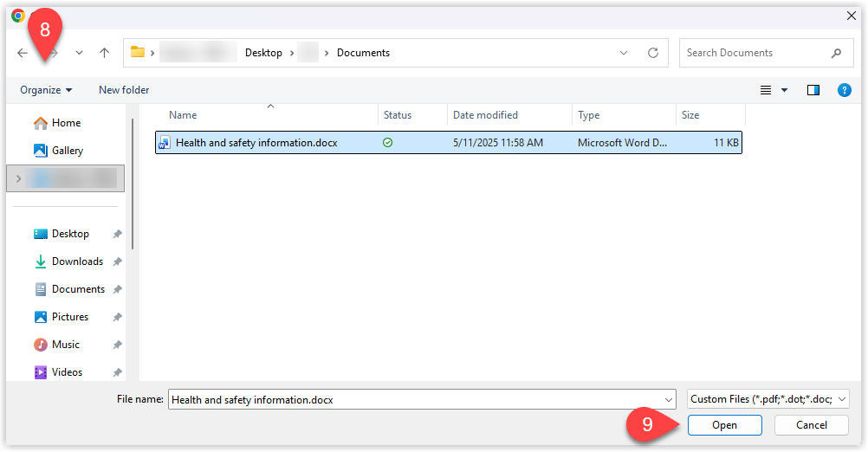
Task: Click the 11 KB size cell
Action: (x=726, y=143)
